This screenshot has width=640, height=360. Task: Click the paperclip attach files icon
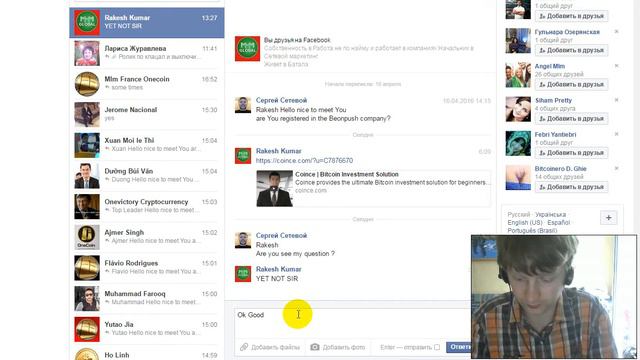[x=244, y=347]
